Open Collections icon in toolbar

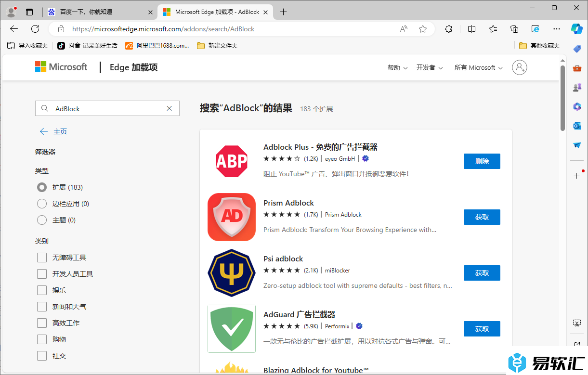tap(514, 29)
